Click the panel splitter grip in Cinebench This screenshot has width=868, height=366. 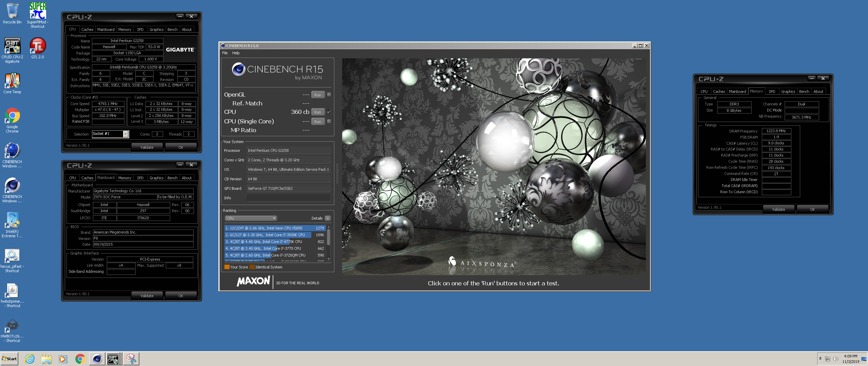337,173
